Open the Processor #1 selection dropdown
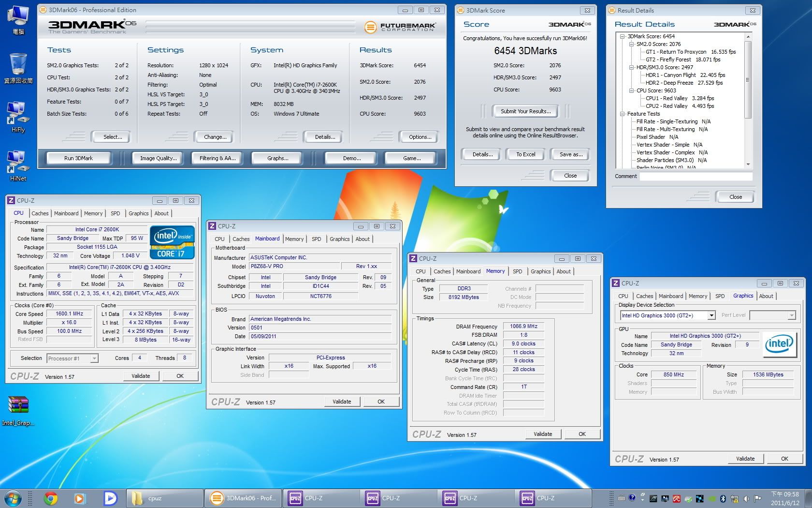812x508 pixels. pos(94,359)
